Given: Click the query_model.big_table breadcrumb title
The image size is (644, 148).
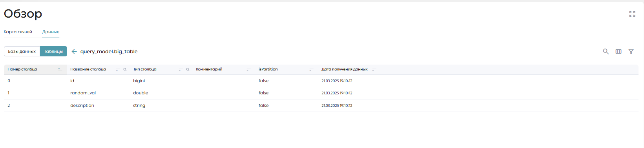Looking at the screenshot, I should (109, 51).
